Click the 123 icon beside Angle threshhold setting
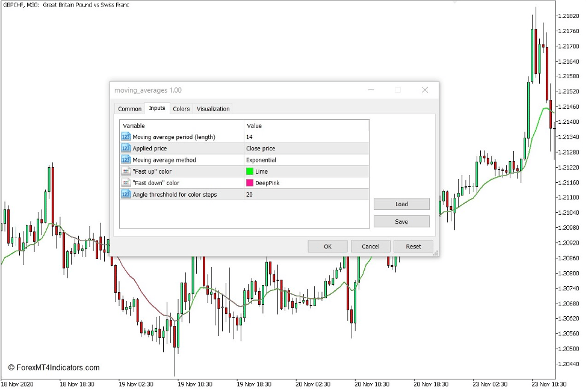Viewport: 588px width, 389px height. (x=126, y=194)
